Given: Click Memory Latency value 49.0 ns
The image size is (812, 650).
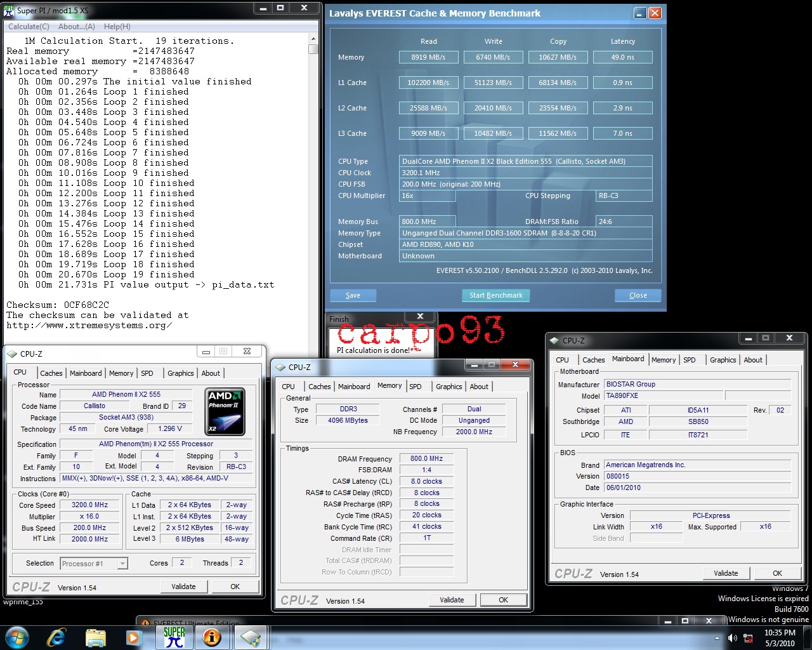Looking at the screenshot, I should click(623, 57).
